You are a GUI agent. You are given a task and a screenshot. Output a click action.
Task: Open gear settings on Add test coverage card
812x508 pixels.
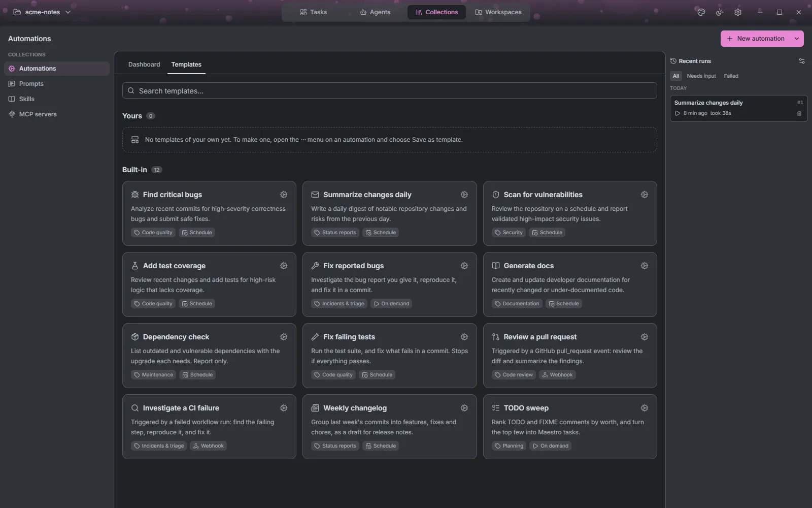pyautogui.click(x=284, y=266)
